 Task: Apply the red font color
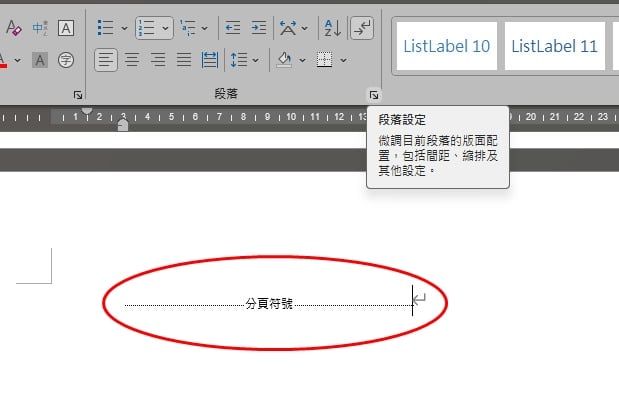3,60
